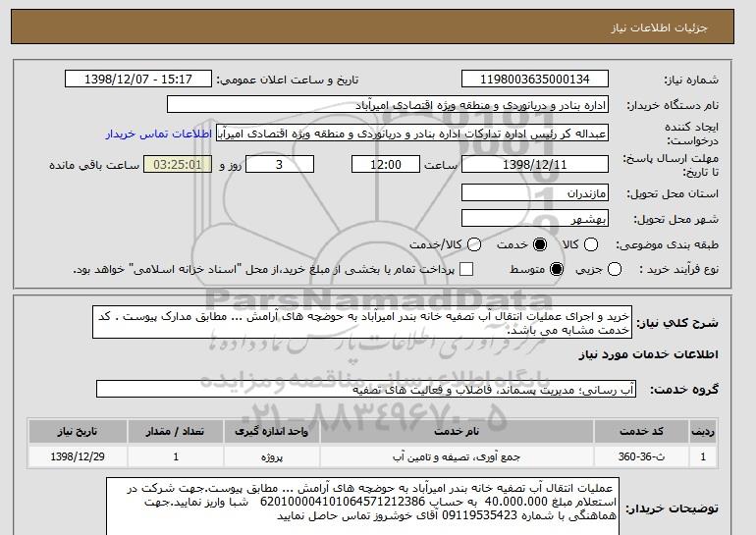The width and height of the screenshot is (756, 535).
Task: Click the delivery city field بهشهر
Action: (535, 218)
